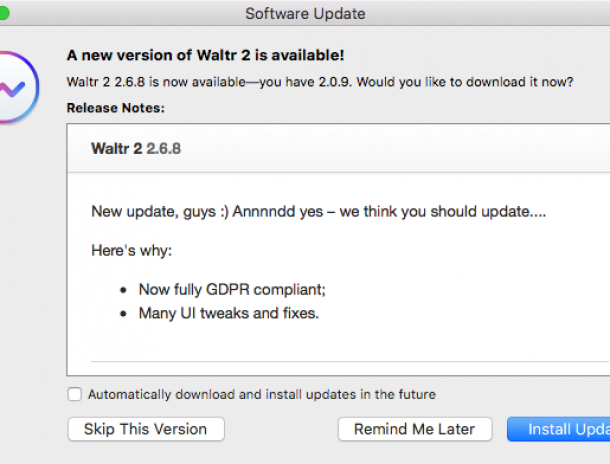
Task: Select the 'Many UI tweaks and fixes' line
Action: click(x=229, y=313)
